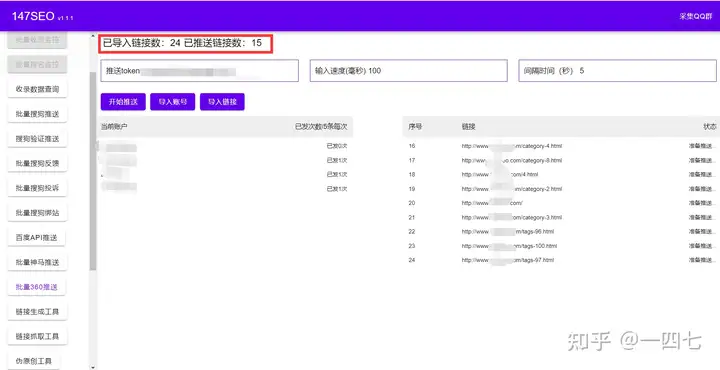Click the 导入链接 button
The height and width of the screenshot is (370, 720).
coord(222,102)
